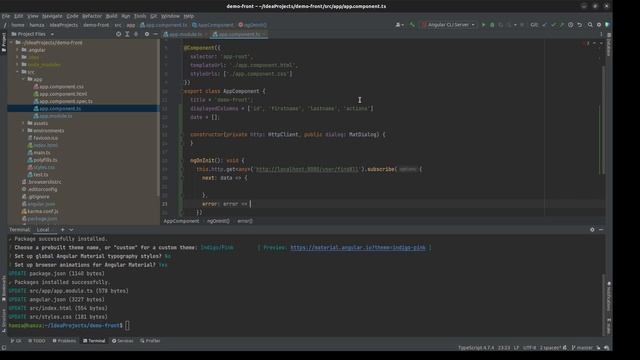Open the user account dropdown in toolbar
Screen dimensions: 640x360
(x=400, y=25)
